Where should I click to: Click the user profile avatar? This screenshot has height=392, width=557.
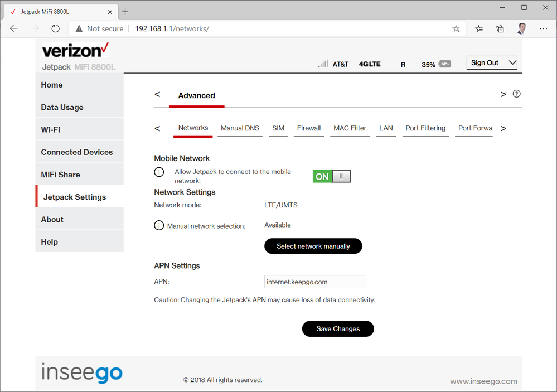(x=522, y=28)
